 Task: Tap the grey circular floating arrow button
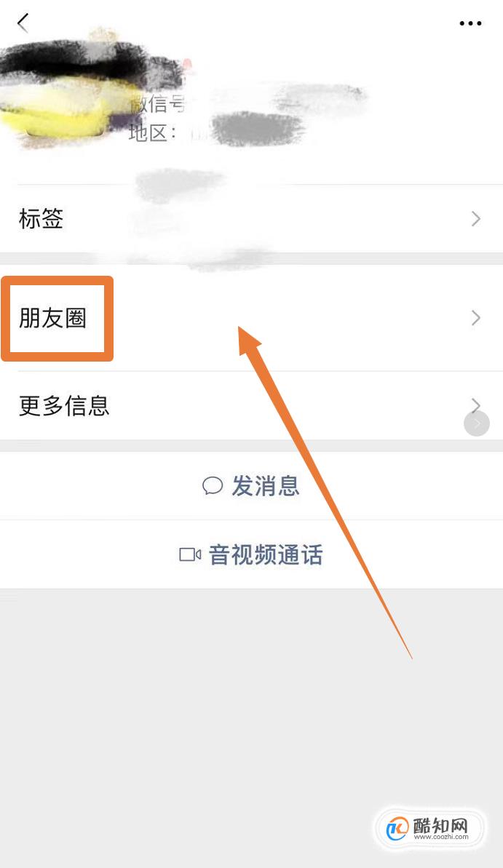point(476,424)
